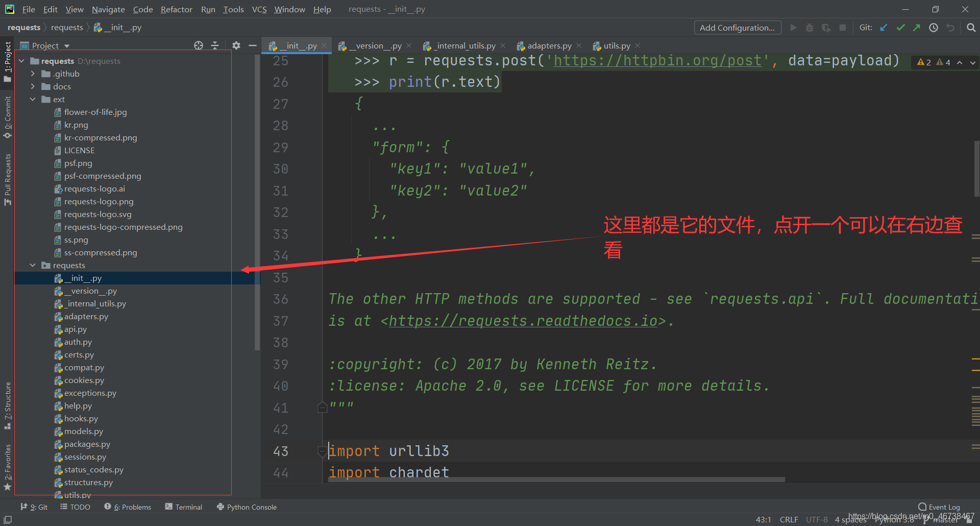This screenshot has width=980, height=526.
Task: Open Structure side tool window
Action: (7, 405)
